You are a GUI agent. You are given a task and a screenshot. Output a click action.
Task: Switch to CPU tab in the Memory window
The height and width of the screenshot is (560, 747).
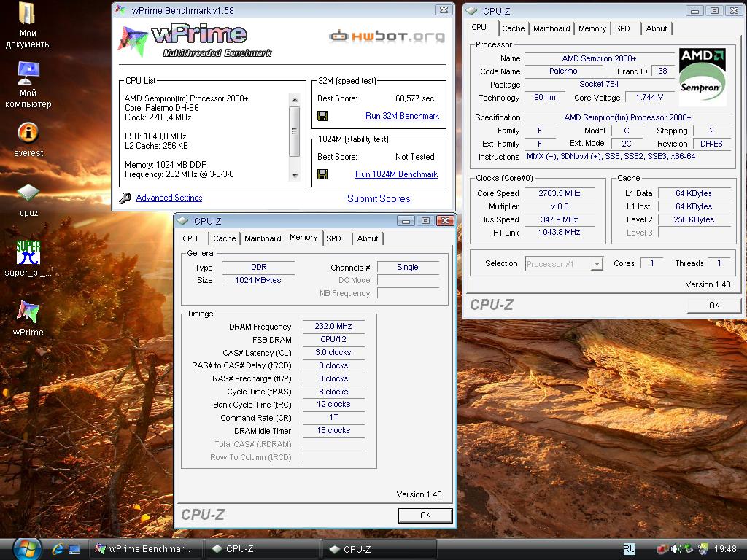(x=190, y=238)
